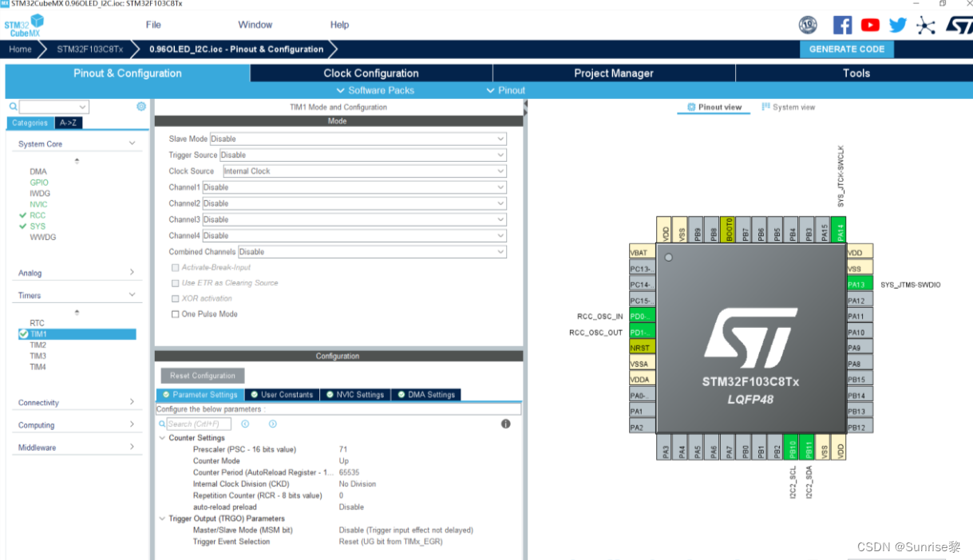Click the previous search result icon
The height and width of the screenshot is (560, 973).
pyautogui.click(x=245, y=424)
